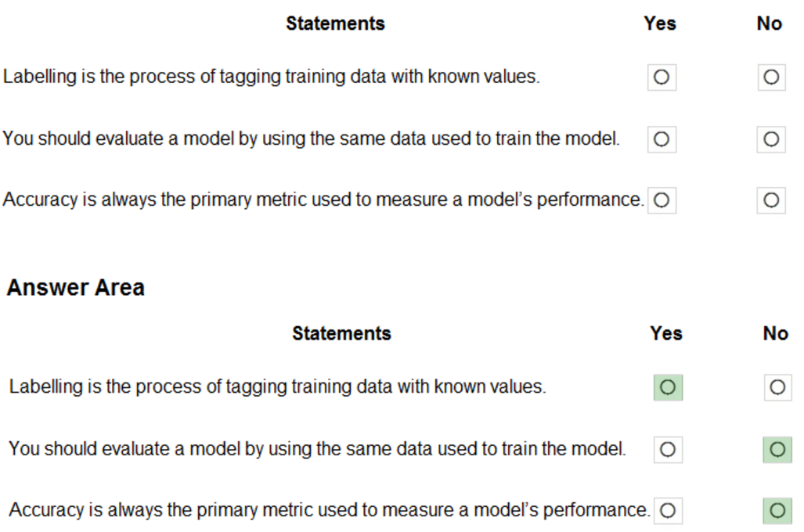Choose highlighted No for evaluate-model in Answer Area
The height and width of the screenshot is (532, 804).
point(777,449)
